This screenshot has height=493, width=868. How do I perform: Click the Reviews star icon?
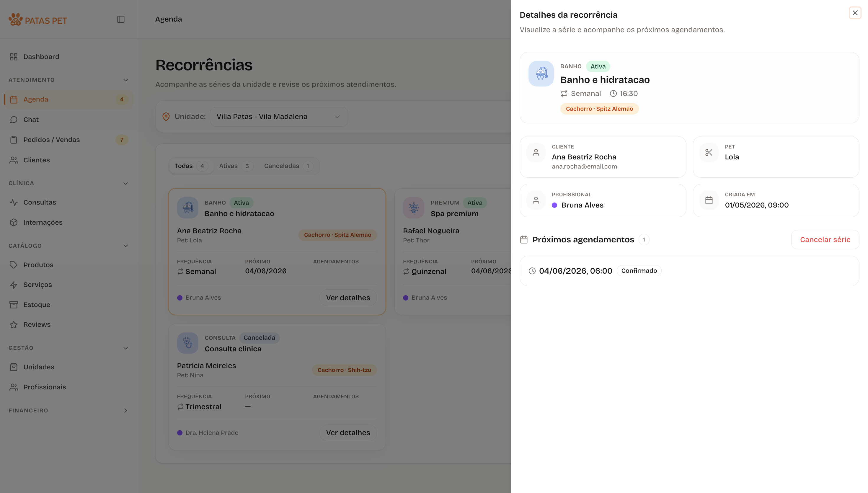tap(14, 325)
